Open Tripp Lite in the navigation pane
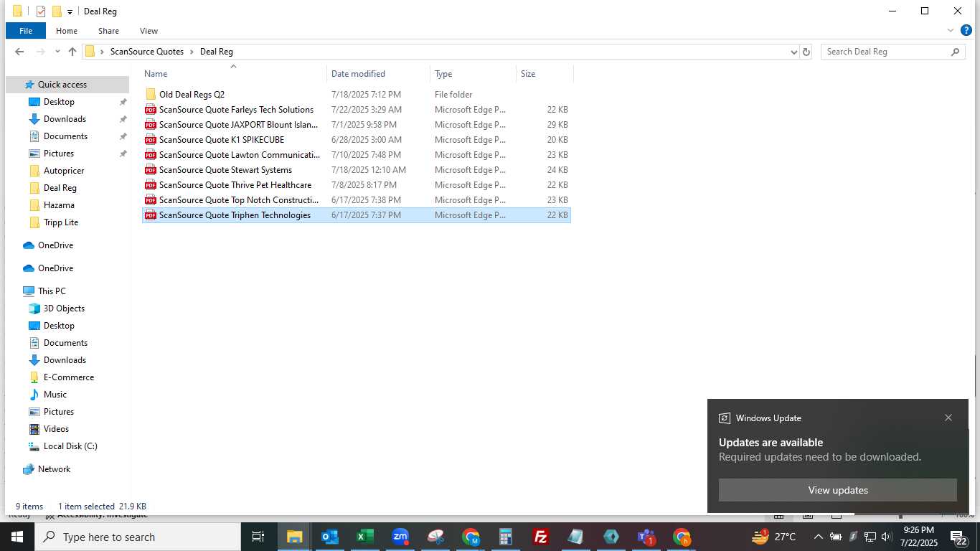This screenshot has height=551, width=980. pyautogui.click(x=61, y=222)
